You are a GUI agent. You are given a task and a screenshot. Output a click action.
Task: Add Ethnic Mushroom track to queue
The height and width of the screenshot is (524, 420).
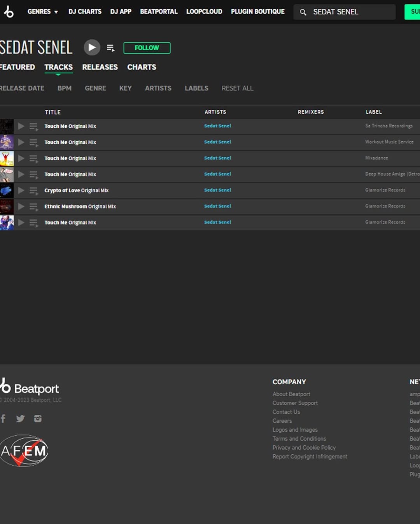click(x=34, y=207)
